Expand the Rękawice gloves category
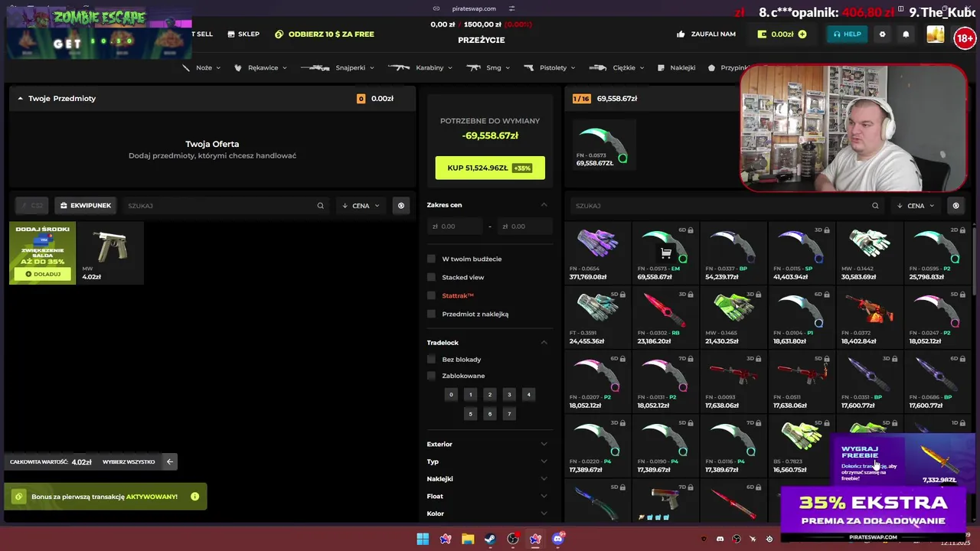This screenshot has width=980, height=551. pos(260,67)
